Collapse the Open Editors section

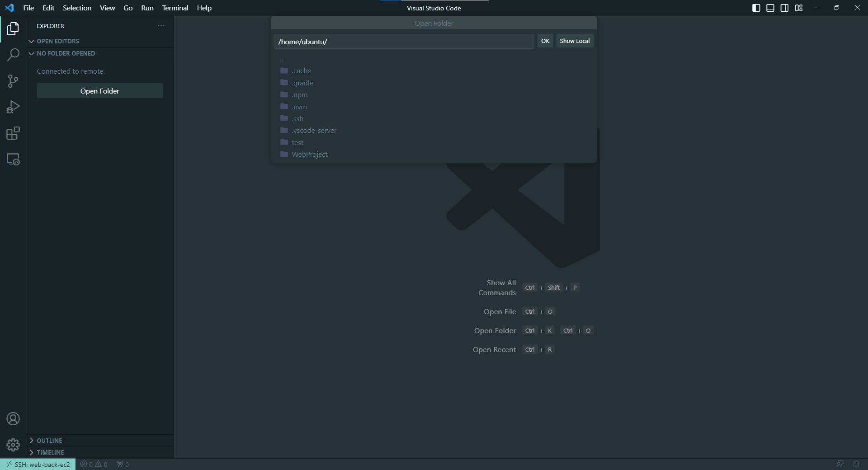click(100, 41)
